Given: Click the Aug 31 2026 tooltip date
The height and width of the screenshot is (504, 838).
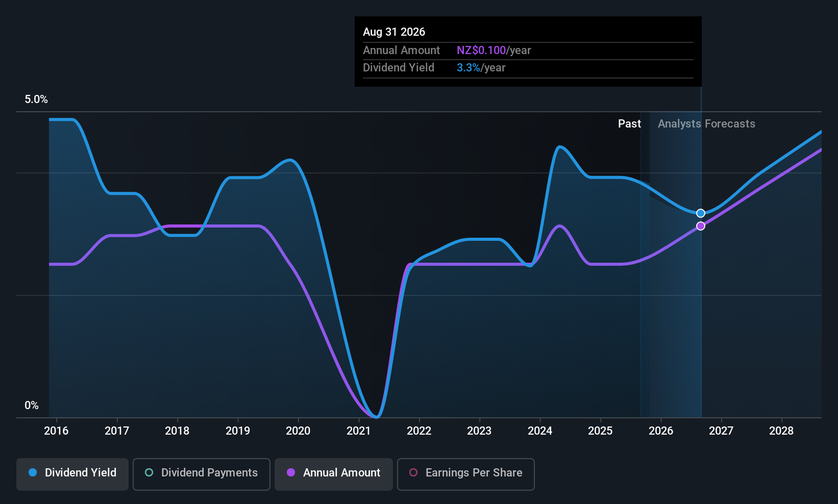Looking at the screenshot, I should [x=394, y=32].
